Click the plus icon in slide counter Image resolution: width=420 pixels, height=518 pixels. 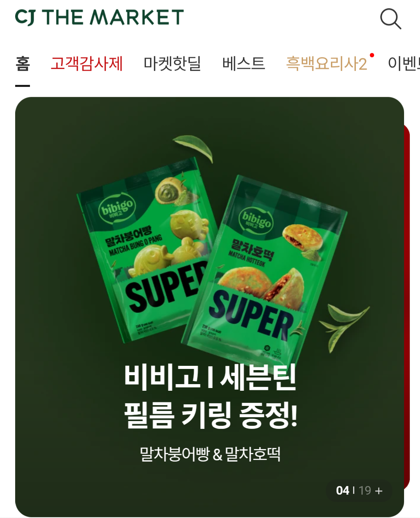[379, 491]
